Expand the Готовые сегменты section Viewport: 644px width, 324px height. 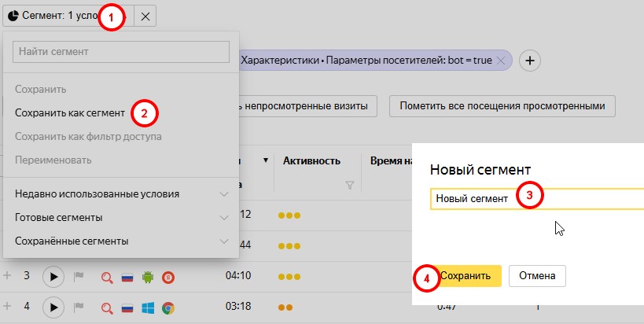click(121, 217)
